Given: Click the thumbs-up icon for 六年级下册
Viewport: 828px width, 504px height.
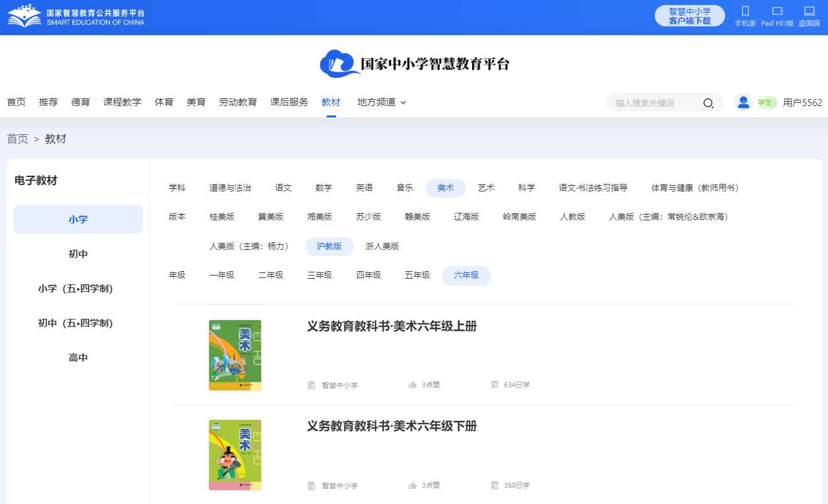Looking at the screenshot, I should coord(412,485).
